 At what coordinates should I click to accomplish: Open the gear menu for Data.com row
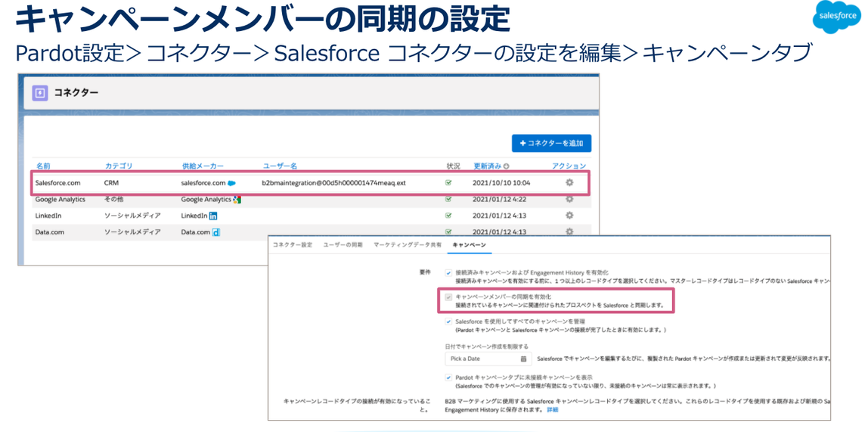tap(569, 232)
